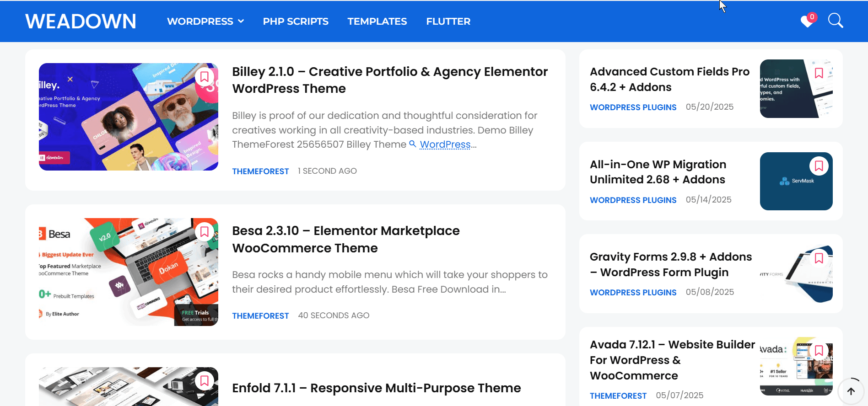Bookmark Advanced Custom Fields Pro post
Viewport: 868px width, 406px height.
pyautogui.click(x=819, y=73)
